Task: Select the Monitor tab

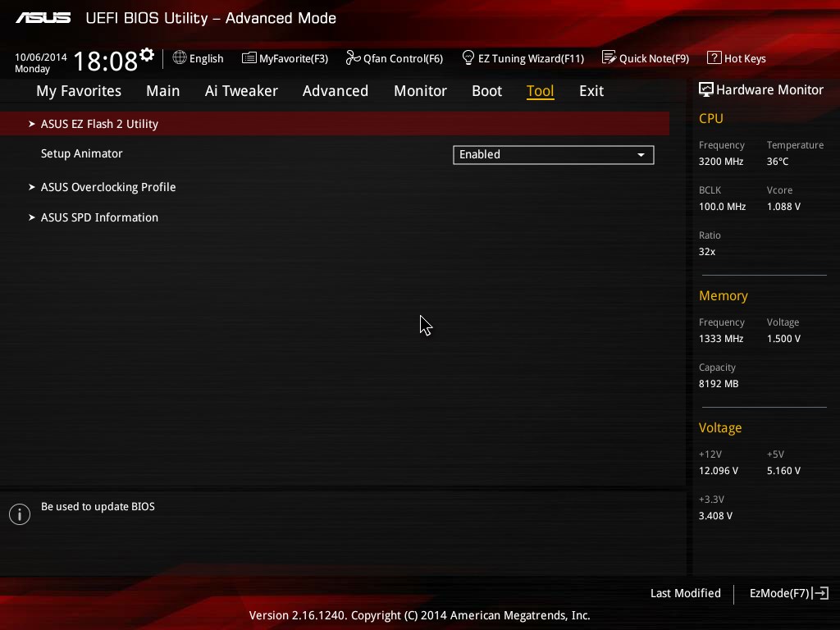Action: pyautogui.click(x=420, y=91)
